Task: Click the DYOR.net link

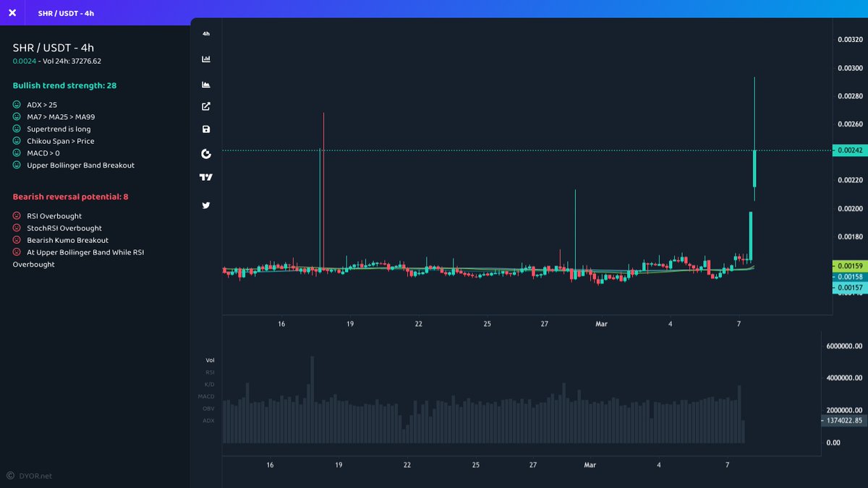Action: 35,476
